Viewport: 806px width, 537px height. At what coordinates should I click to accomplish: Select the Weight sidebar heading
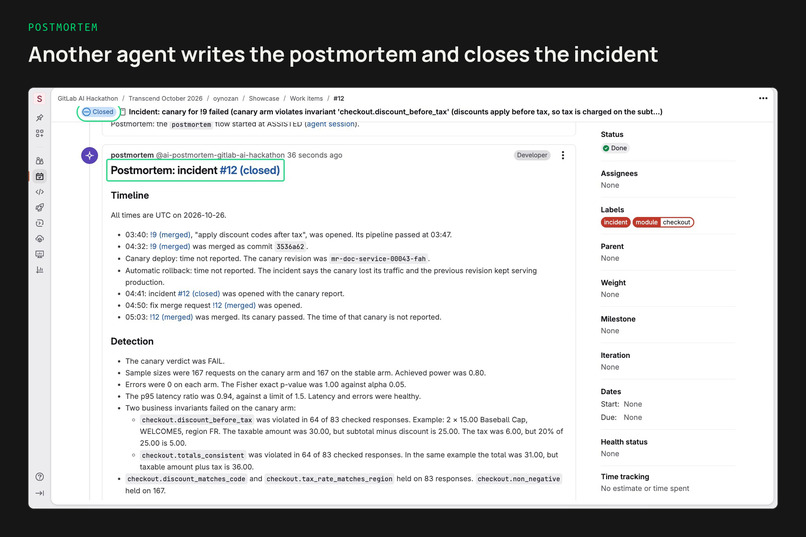click(613, 283)
